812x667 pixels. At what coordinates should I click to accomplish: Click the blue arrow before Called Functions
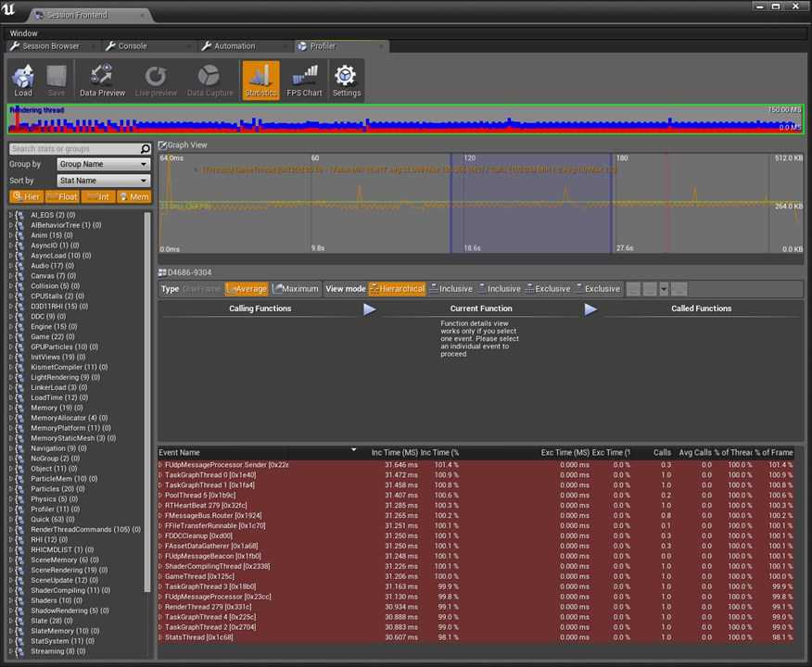coord(590,308)
